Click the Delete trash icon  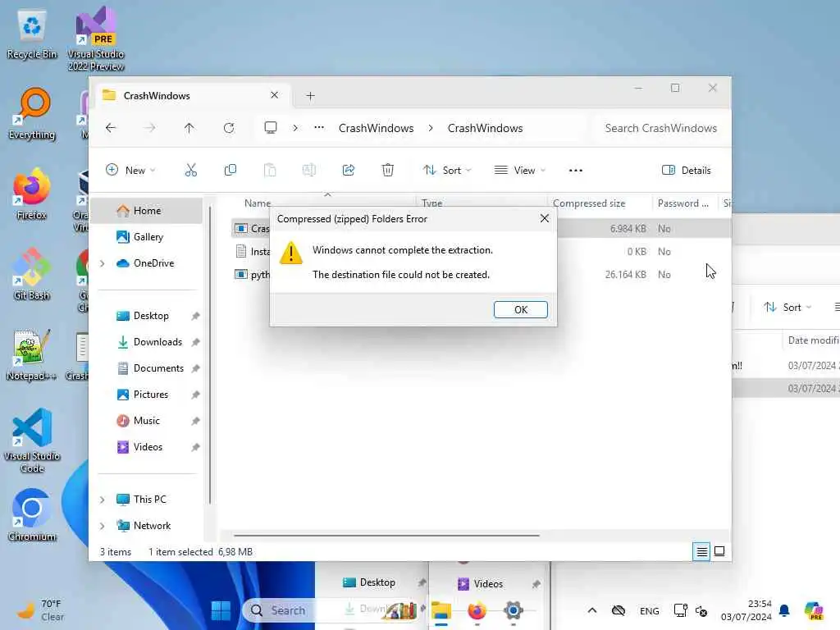[387, 171]
